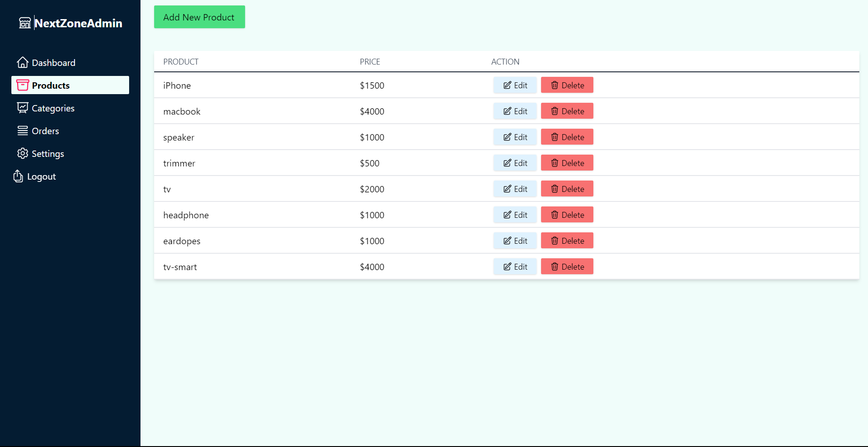Click the Add New Product button
This screenshot has width=868, height=447.
(199, 17)
